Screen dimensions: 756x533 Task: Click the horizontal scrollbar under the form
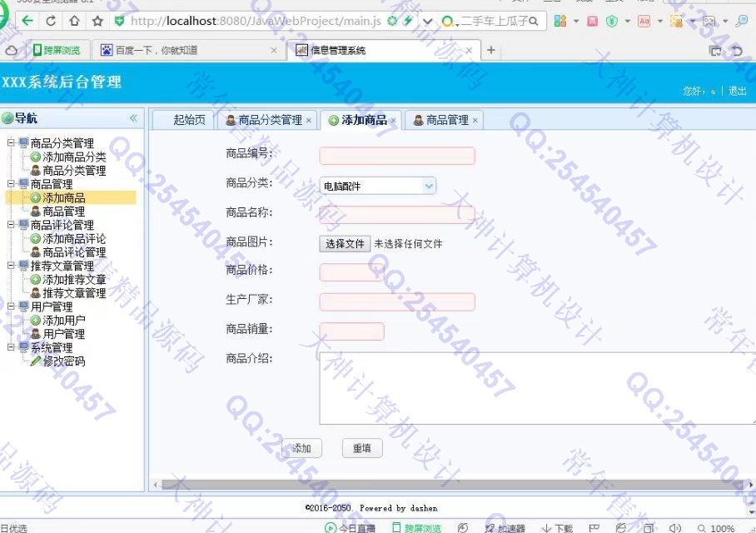pyautogui.click(x=453, y=484)
